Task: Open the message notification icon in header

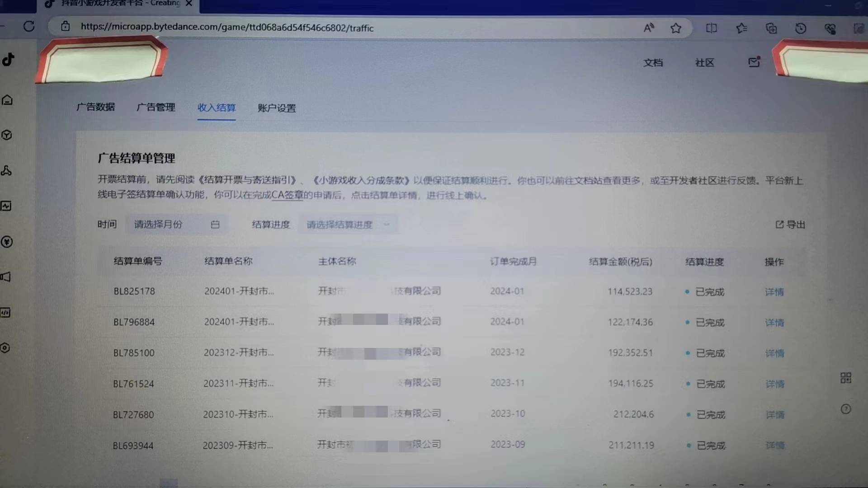Action: tap(754, 62)
